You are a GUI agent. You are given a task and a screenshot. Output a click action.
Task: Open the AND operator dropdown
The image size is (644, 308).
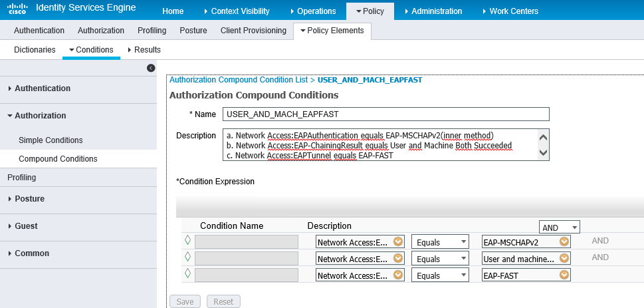tap(559, 227)
